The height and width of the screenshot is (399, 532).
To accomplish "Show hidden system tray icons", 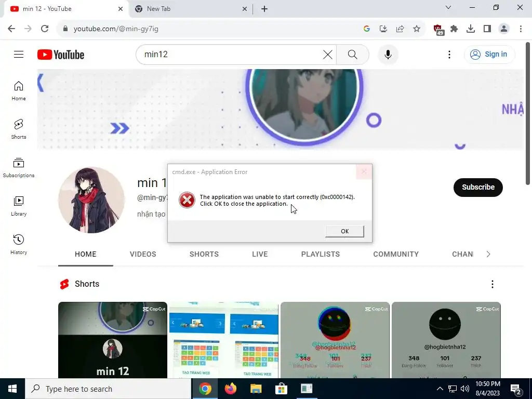I will (440, 389).
